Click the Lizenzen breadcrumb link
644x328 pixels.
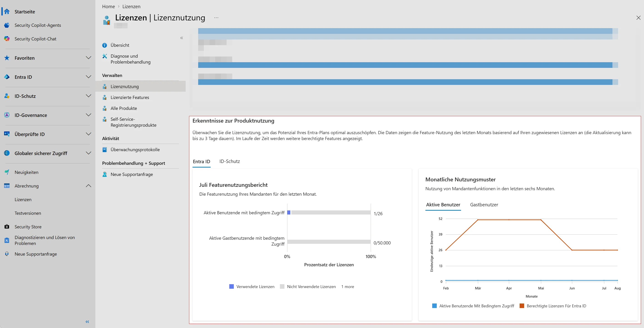tap(131, 7)
